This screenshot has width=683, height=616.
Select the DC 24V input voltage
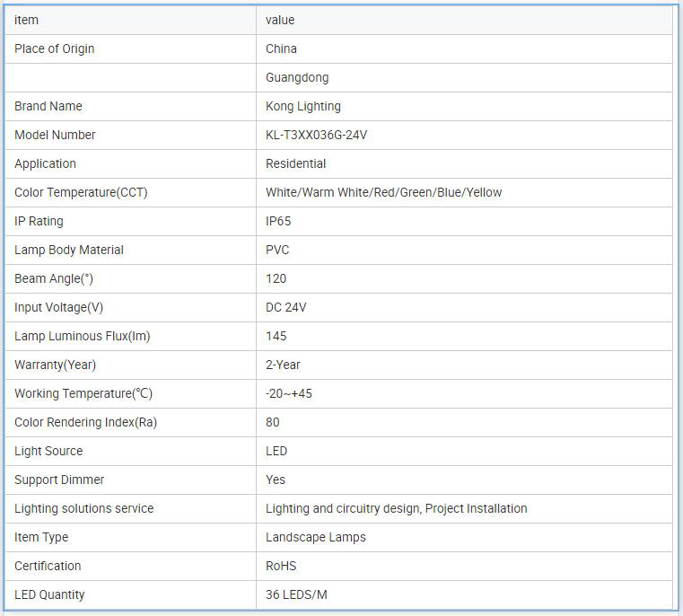[286, 307]
